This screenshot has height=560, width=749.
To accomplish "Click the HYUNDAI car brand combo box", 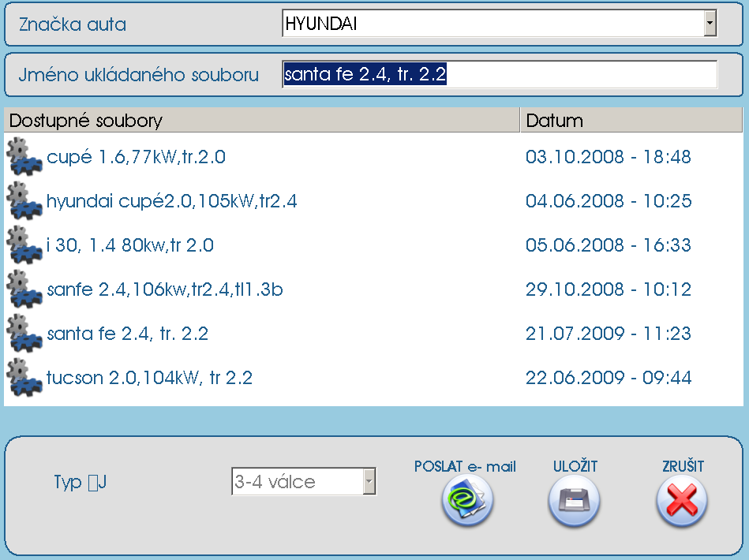I will click(x=500, y=24).
